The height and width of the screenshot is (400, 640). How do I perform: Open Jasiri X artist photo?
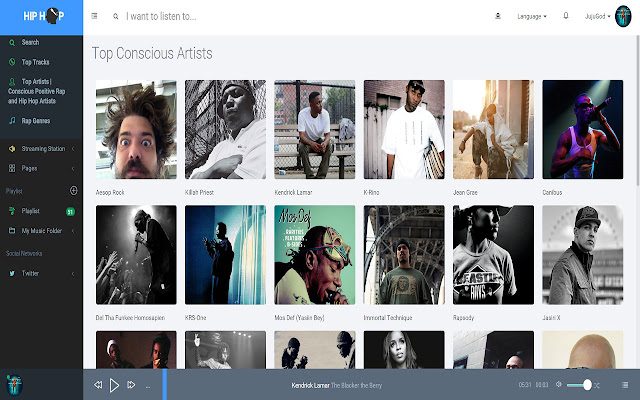(x=582, y=255)
